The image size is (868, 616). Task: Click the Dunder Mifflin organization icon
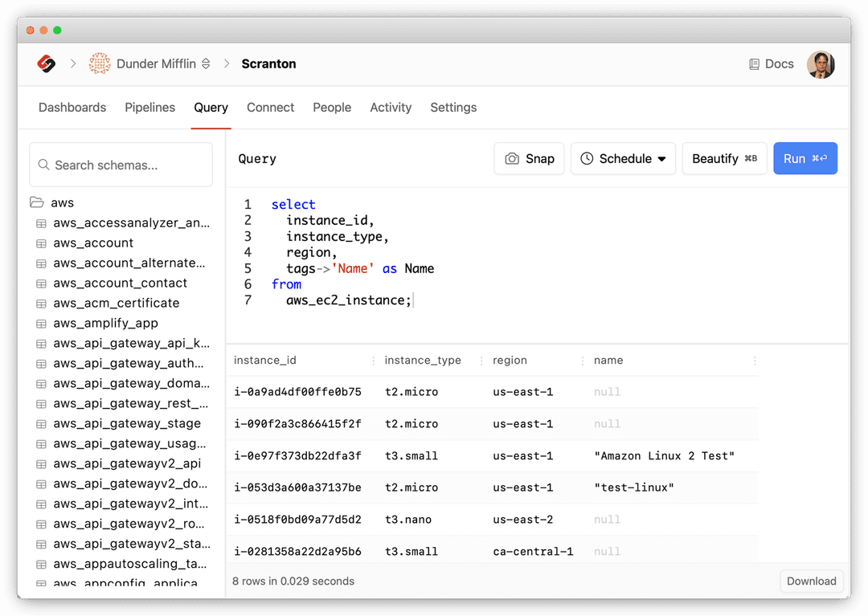click(x=100, y=63)
